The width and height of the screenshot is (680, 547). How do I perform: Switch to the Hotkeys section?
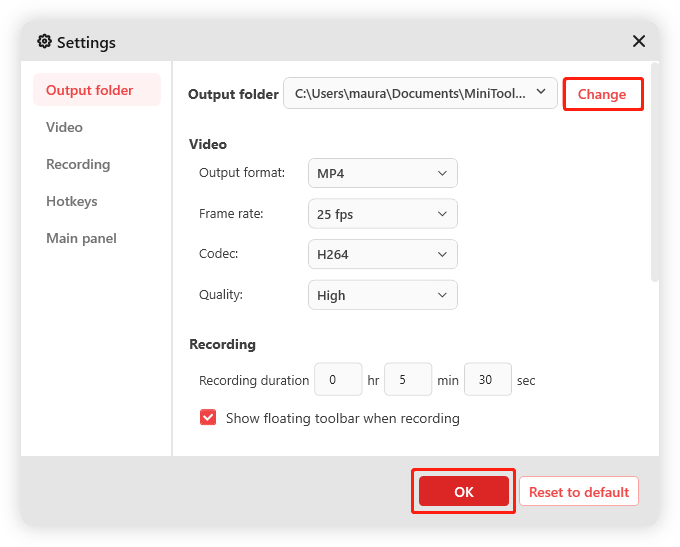click(x=71, y=201)
